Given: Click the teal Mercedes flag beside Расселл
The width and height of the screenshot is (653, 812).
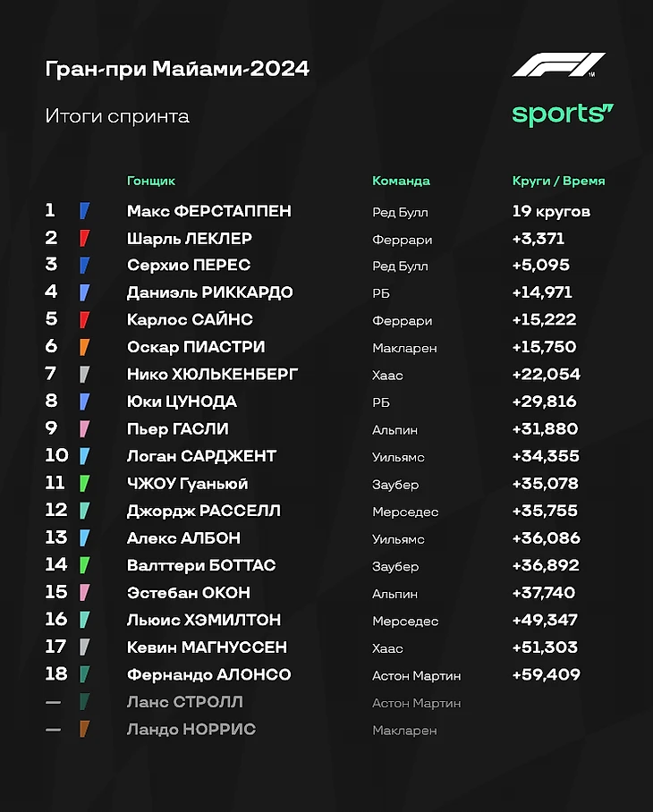Looking at the screenshot, I should (84, 510).
